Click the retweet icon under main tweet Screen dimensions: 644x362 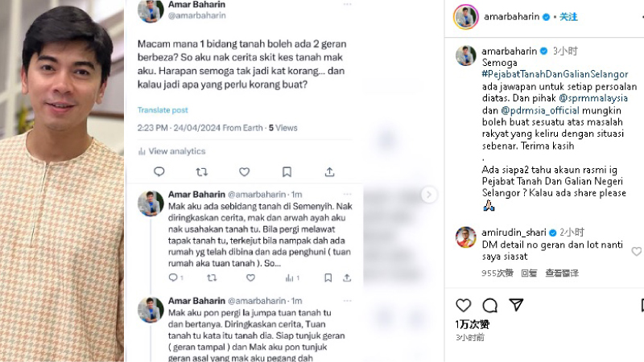[202, 171]
